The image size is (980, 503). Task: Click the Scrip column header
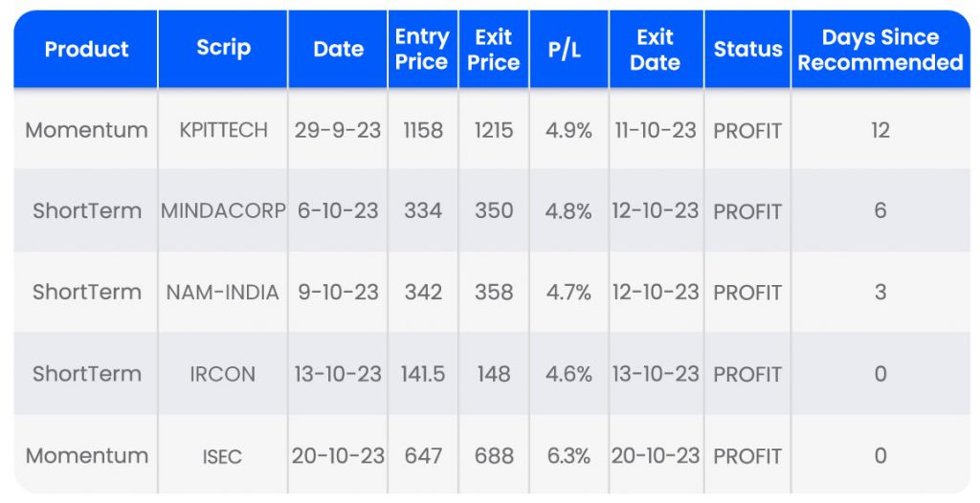tap(223, 50)
